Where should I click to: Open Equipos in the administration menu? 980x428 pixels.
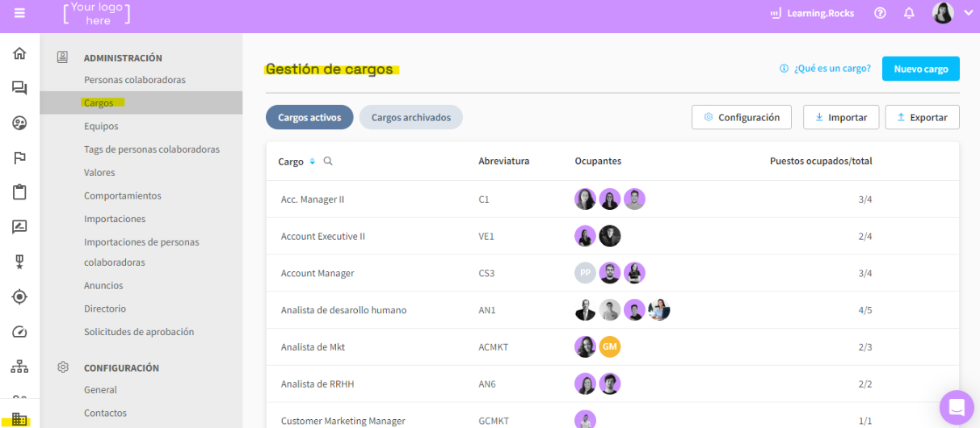[x=101, y=127]
